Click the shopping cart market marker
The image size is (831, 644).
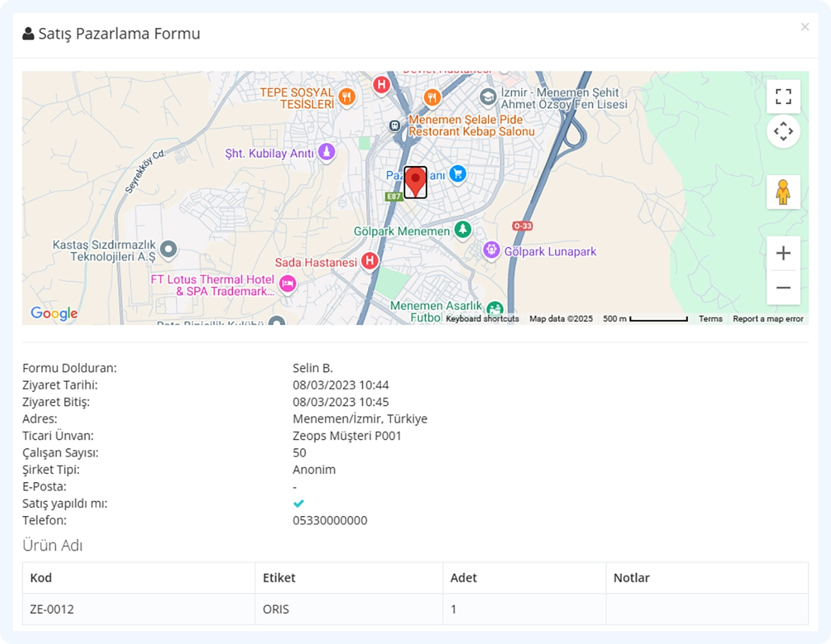point(458,174)
